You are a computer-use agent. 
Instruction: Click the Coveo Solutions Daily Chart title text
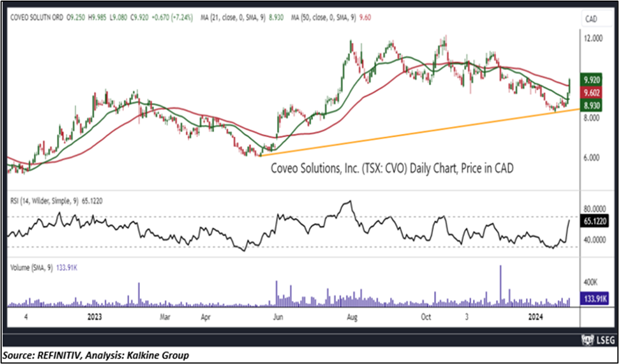coord(392,168)
